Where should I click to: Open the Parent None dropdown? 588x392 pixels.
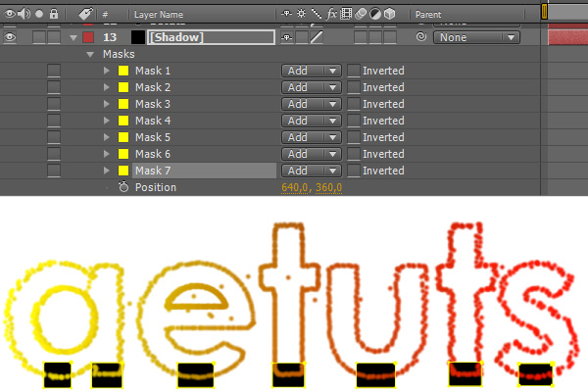tap(476, 37)
